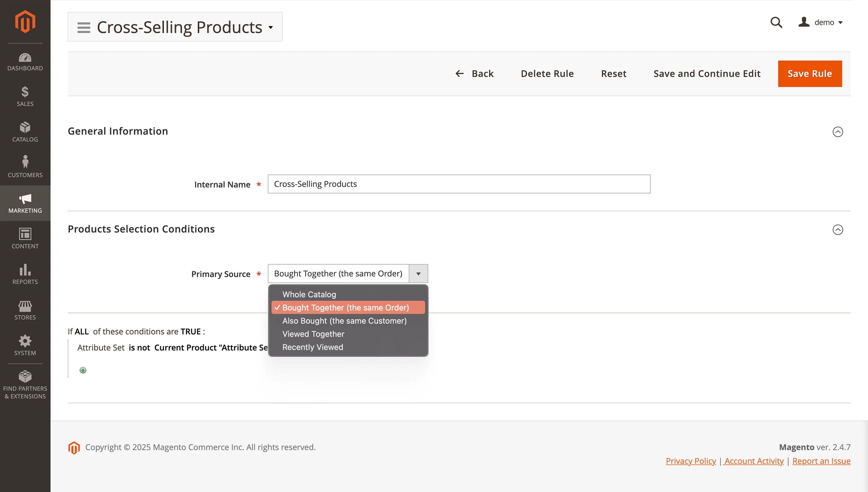
Task: Choose Viewed Together from the source list
Action: tap(313, 334)
